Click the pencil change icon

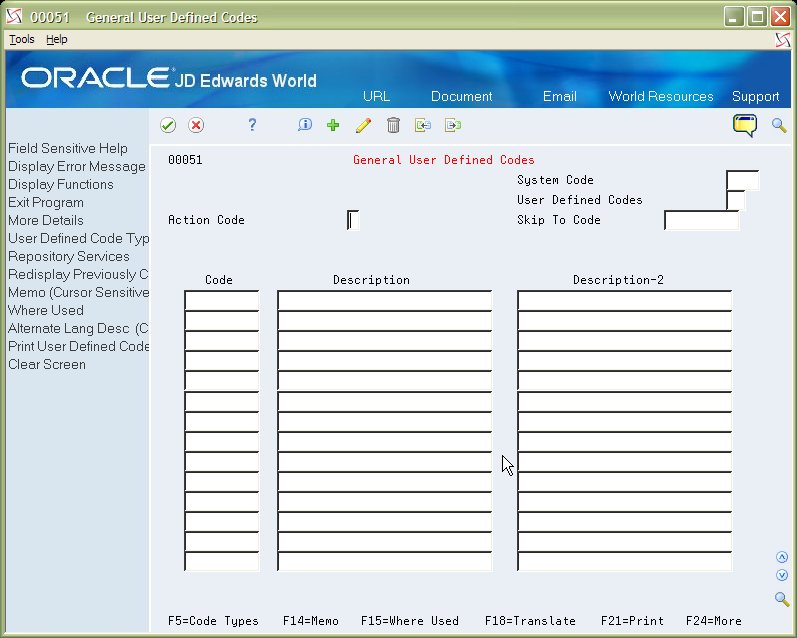click(363, 125)
